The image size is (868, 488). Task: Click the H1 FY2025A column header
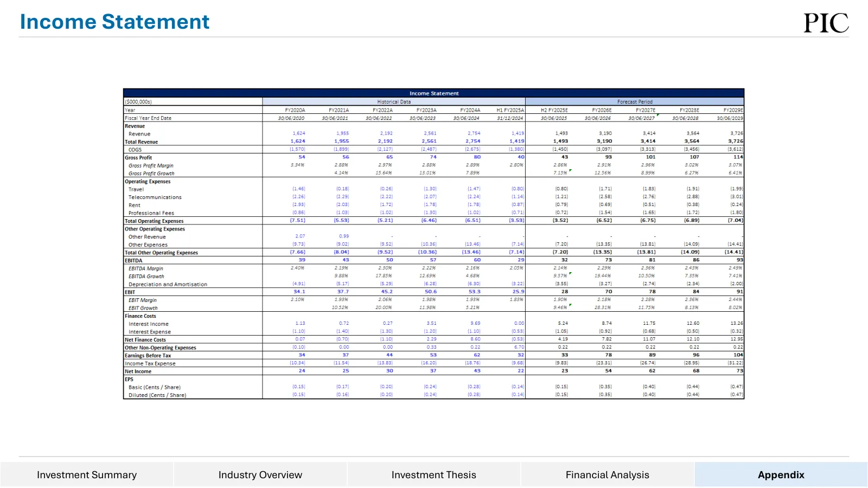coord(510,110)
